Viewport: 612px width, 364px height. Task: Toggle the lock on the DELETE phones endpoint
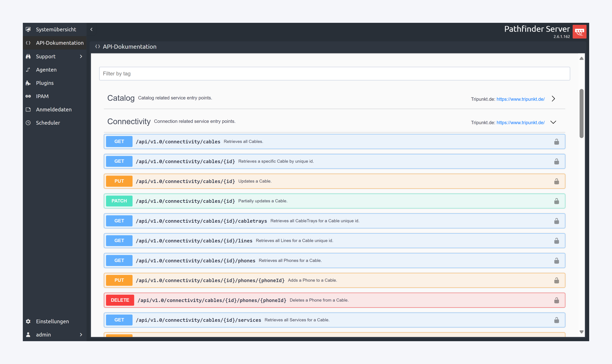point(557,300)
